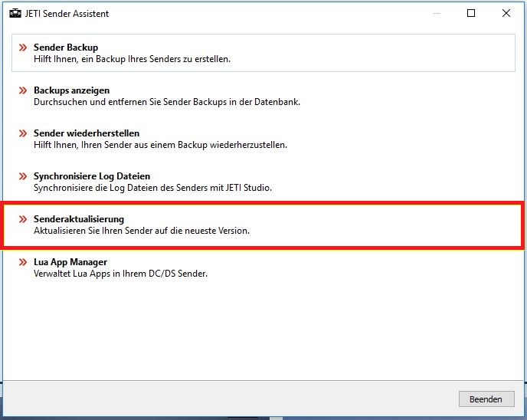Launch the Lua App Manager heading

coord(70,262)
